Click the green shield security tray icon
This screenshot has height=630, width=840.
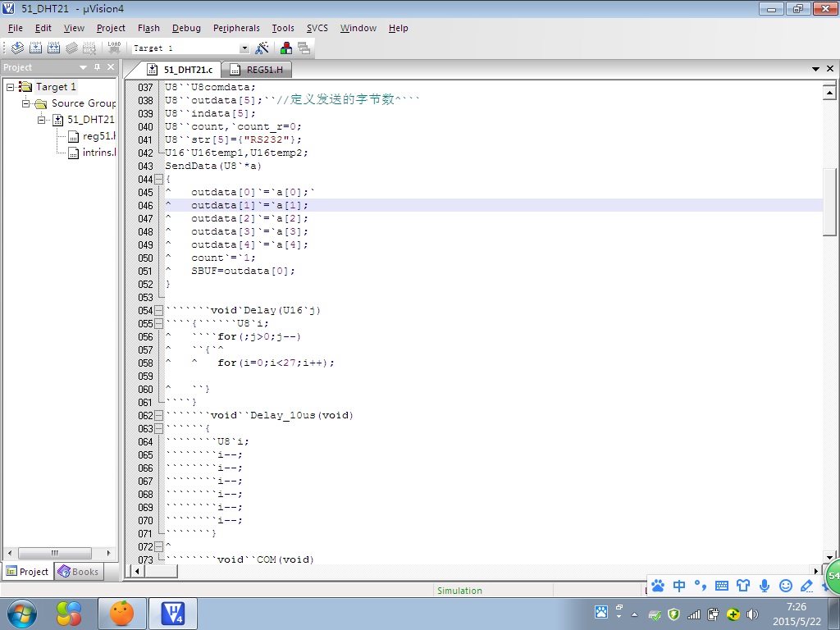674,614
